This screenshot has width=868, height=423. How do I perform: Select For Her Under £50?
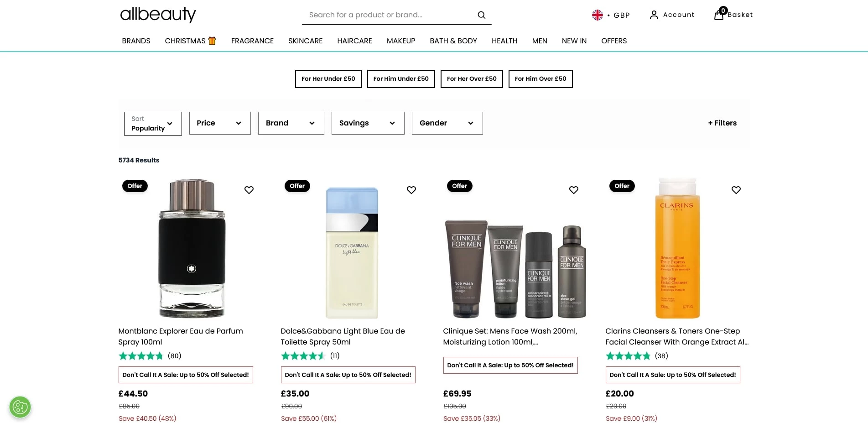pos(328,79)
